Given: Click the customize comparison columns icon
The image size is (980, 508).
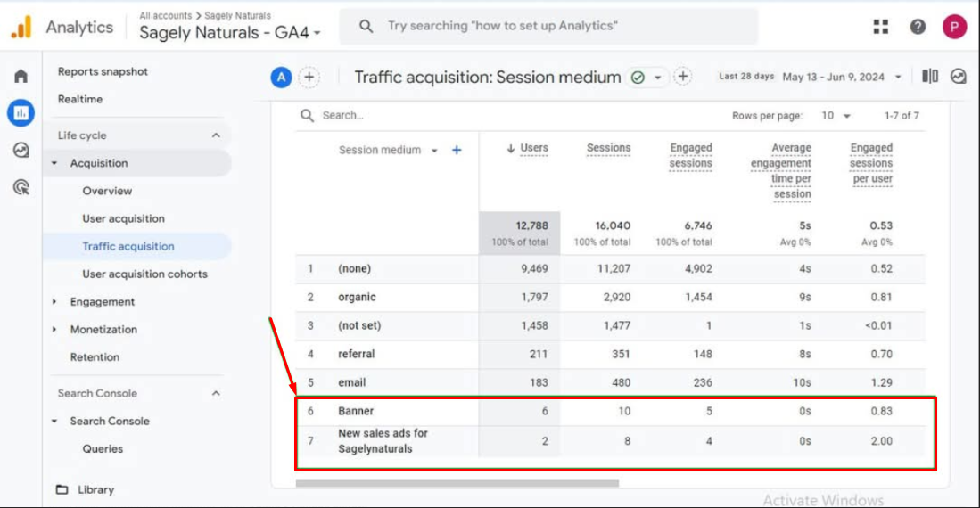Looking at the screenshot, I should (x=930, y=77).
